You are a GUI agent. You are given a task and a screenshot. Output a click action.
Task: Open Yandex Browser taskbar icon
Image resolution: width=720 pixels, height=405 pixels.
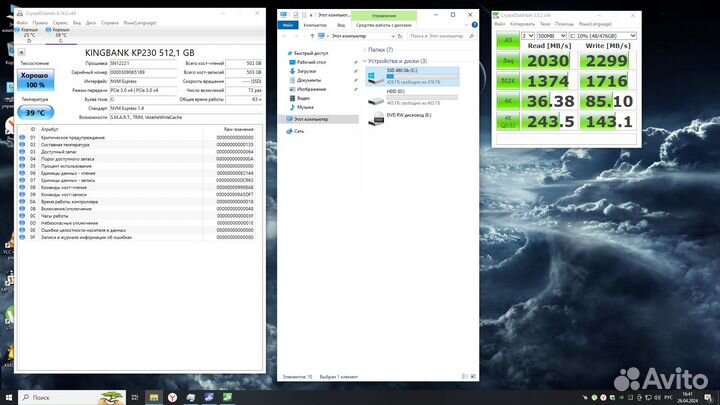coord(172,397)
